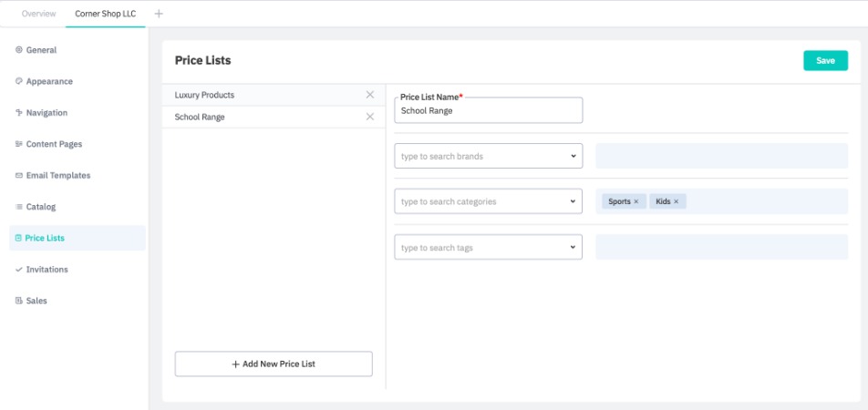Open Content Pages section
Image resolution: width=868 pixels, height=410 pixels.
[x=54, y=144]
